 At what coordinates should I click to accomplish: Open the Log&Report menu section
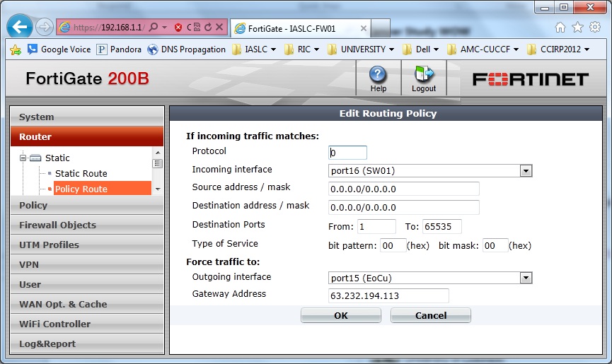click(86, 344)
